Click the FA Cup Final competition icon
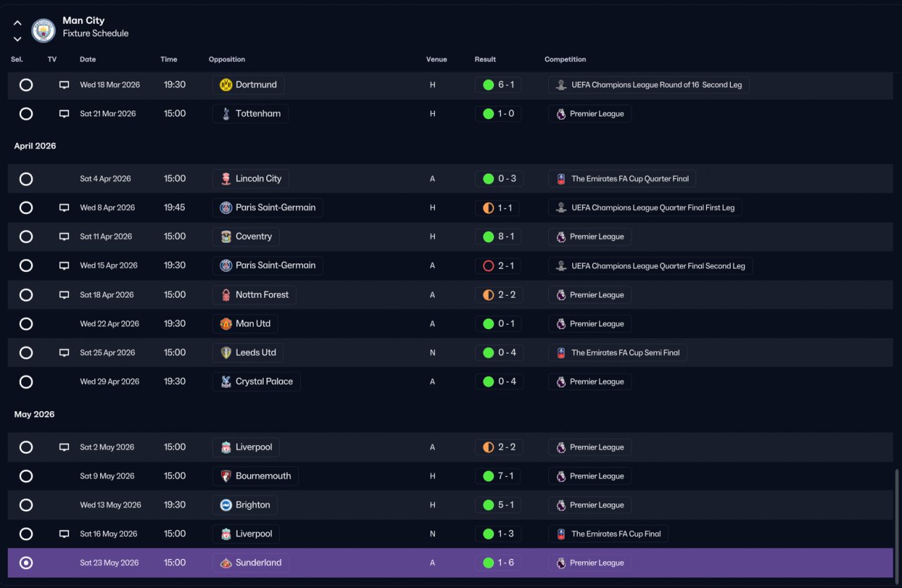902x588 pixels. [561, 534]
